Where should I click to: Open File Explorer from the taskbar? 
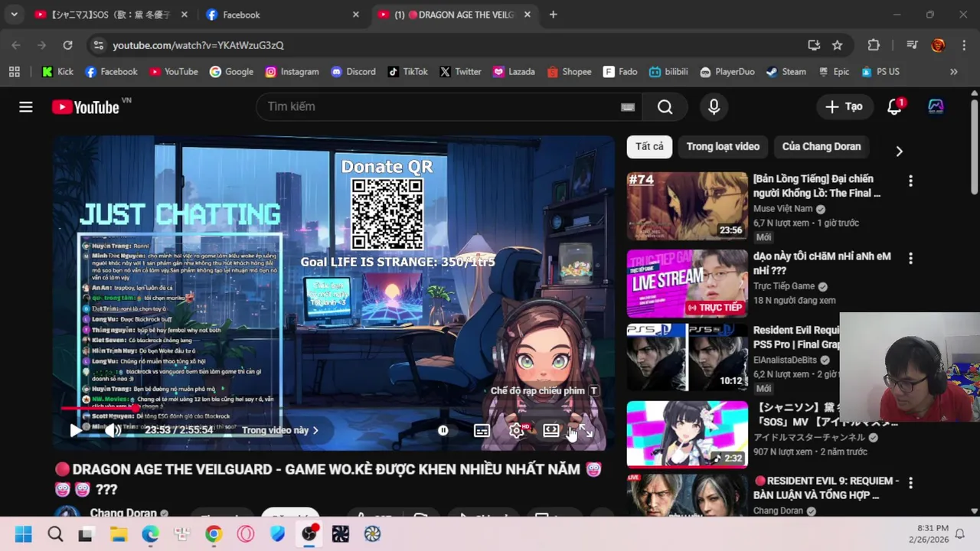click(118, 533)
